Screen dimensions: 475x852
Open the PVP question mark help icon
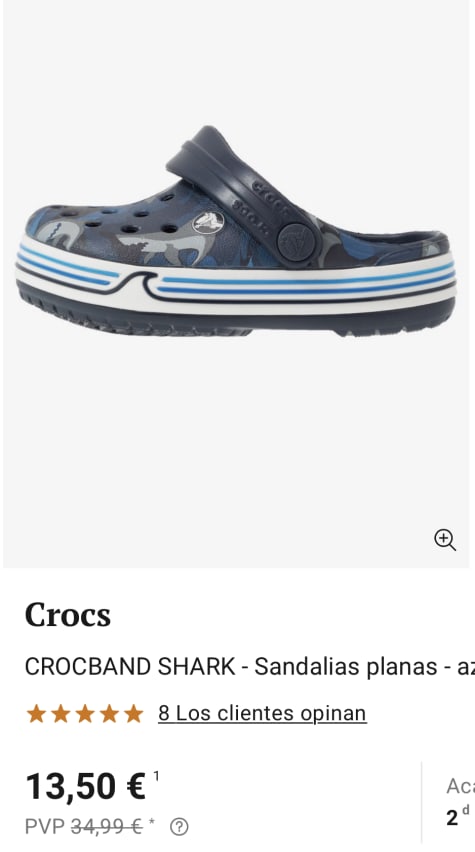[x=179, y=827]
